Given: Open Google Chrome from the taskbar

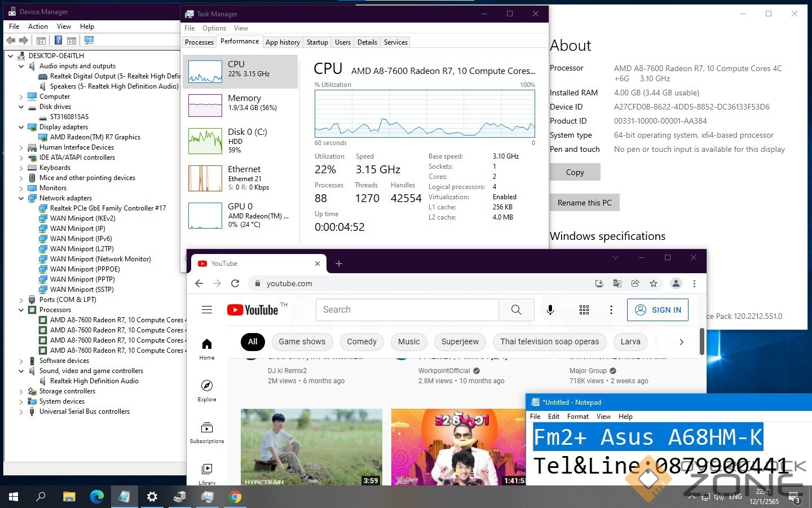Looking at the screenshot, I should (235, 497).
